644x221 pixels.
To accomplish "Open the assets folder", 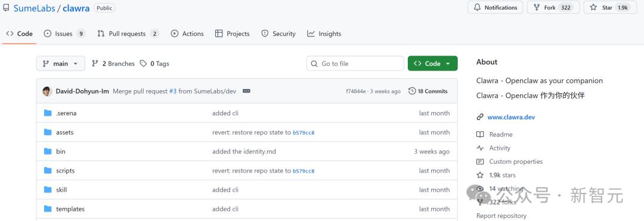I will click(65, 133).
